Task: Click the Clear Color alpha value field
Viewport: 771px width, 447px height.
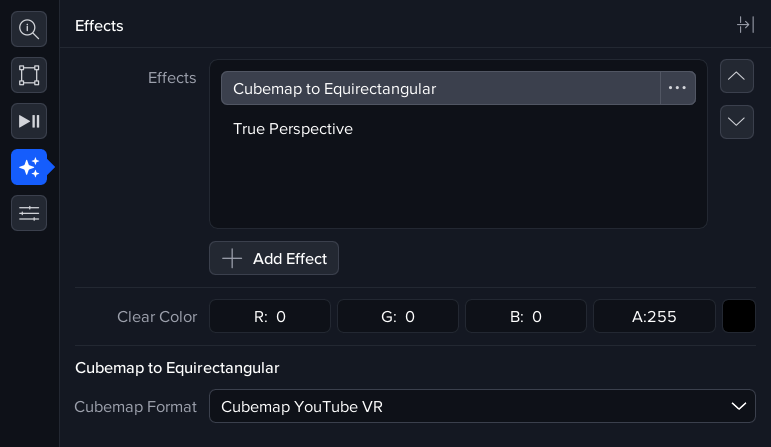Action: [x=654, y=317]
